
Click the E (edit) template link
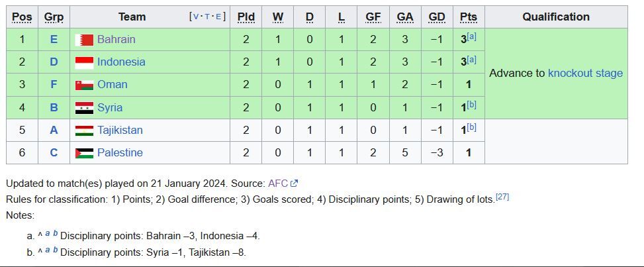pos(219,17)
